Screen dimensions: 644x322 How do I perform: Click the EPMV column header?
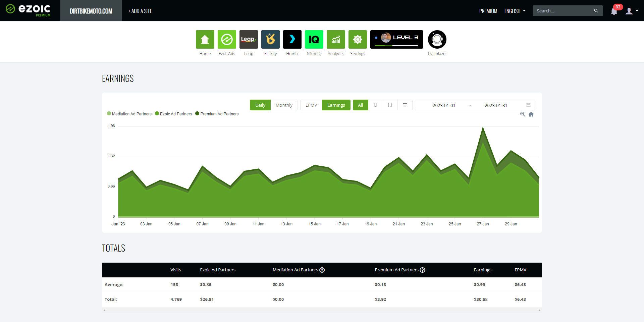click(x=521, y=270)
